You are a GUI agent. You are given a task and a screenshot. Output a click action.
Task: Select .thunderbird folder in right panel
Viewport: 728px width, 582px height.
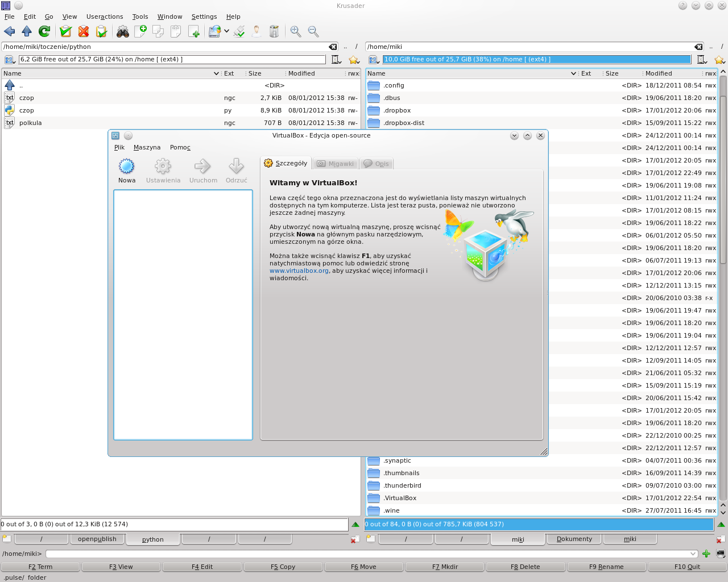[x=542, y=485]
